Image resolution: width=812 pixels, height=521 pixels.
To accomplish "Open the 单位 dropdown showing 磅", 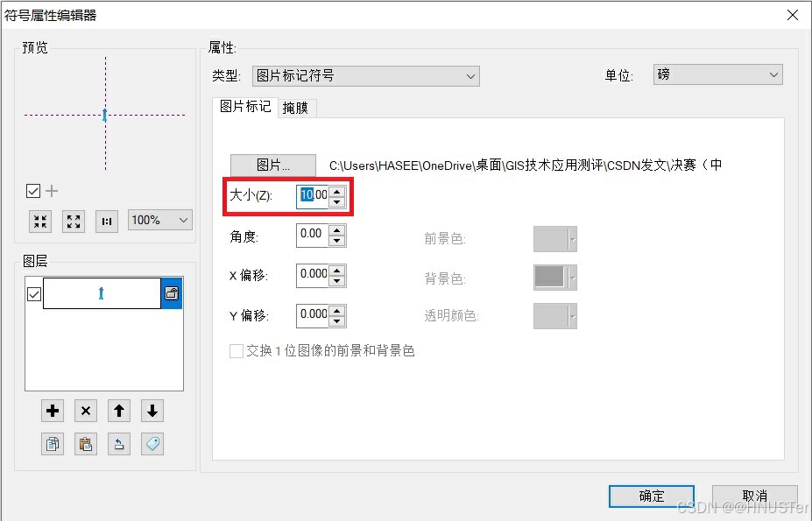I will coord(717,74).
